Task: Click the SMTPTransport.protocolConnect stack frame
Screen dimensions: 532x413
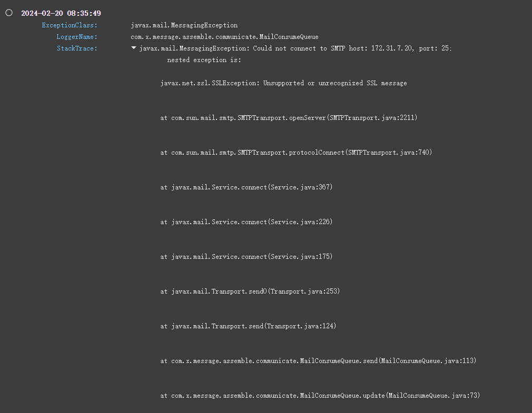Action: point(296,153)
